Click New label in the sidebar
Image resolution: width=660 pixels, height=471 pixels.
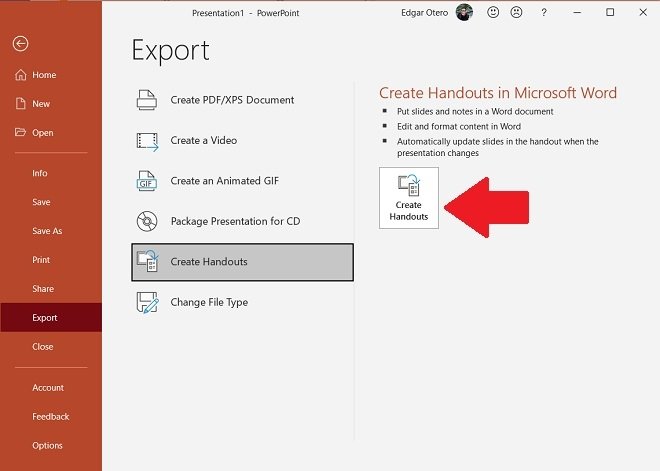pos(41,104)
